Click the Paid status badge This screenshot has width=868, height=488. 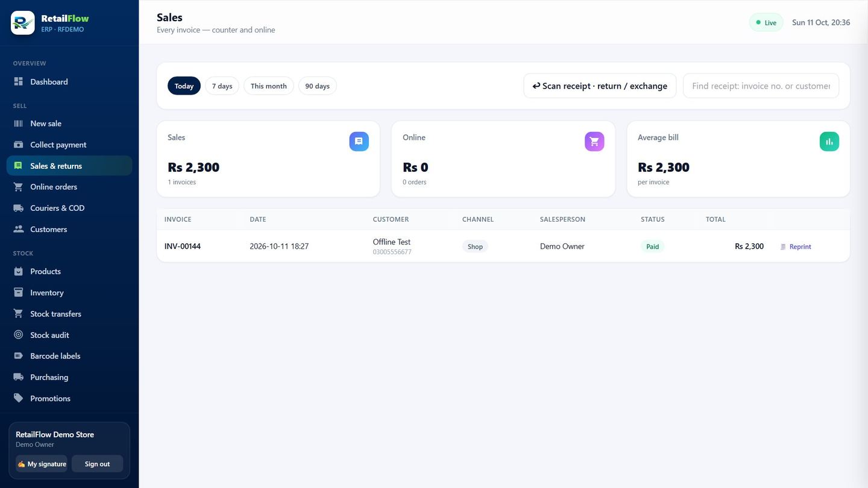pos(653,246)
